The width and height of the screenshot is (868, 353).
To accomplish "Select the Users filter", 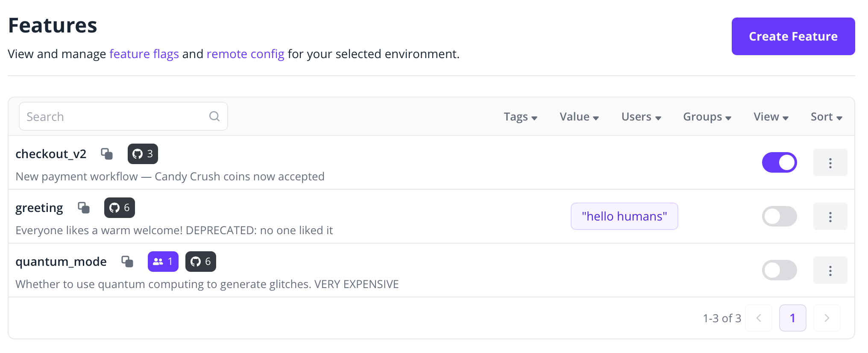I will 641,116.
